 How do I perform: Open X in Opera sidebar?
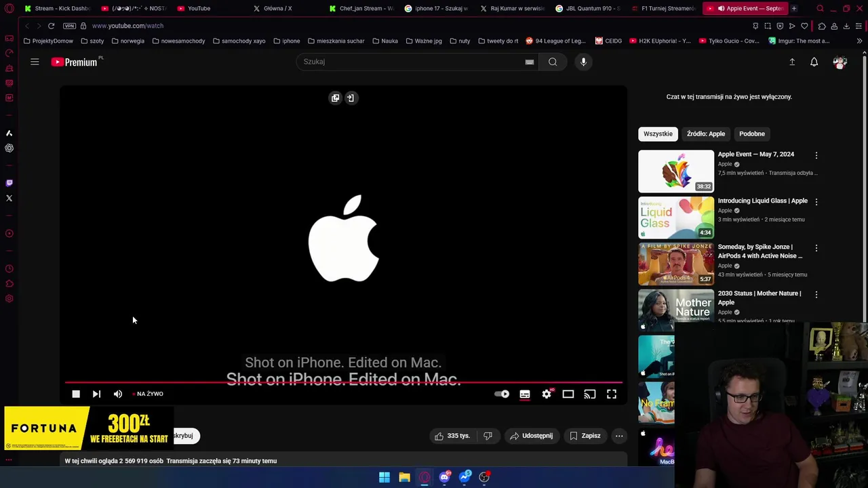tap(9, 199)
